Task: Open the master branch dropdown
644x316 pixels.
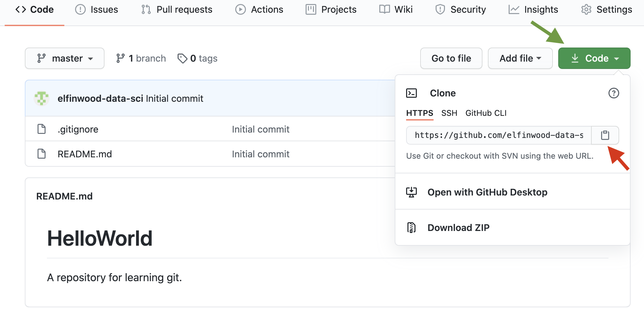Action: tap(65, 58)
